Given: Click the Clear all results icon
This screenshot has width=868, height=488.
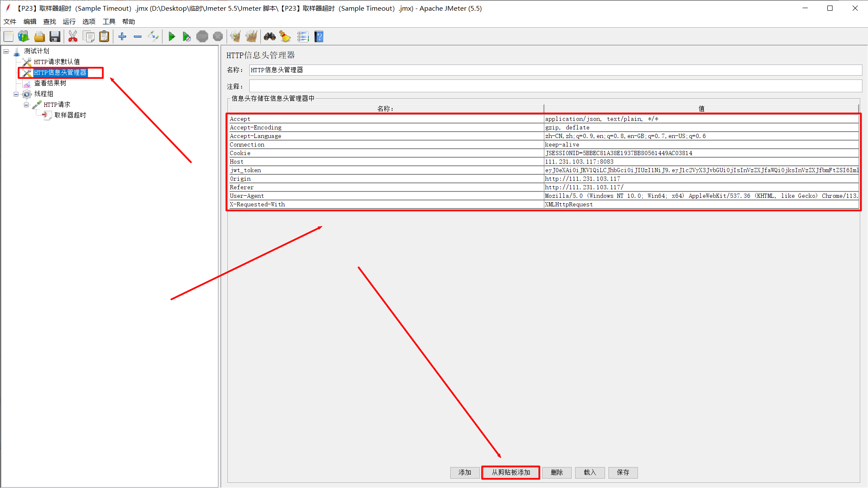Looking at the screenshot, I should click(251, 37).
